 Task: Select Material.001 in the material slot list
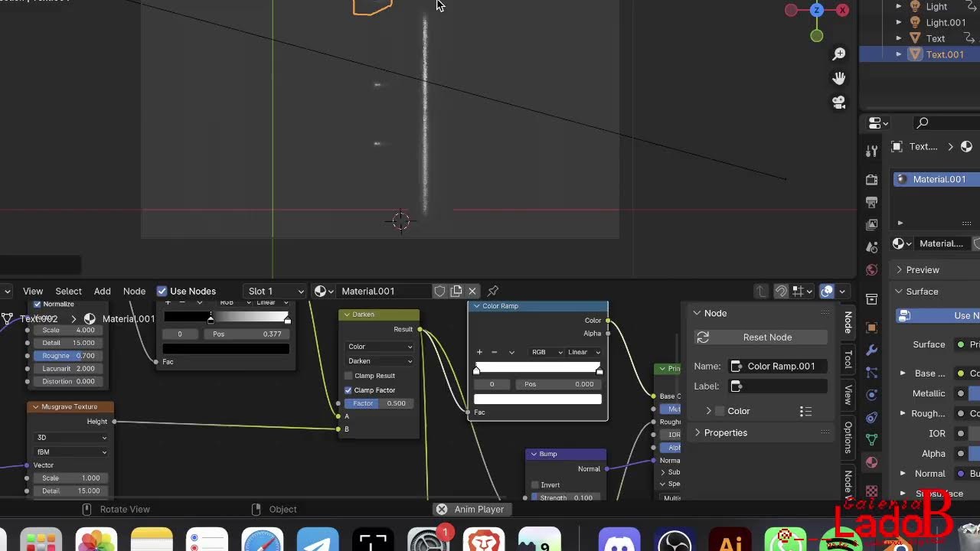tap(937, 179)
